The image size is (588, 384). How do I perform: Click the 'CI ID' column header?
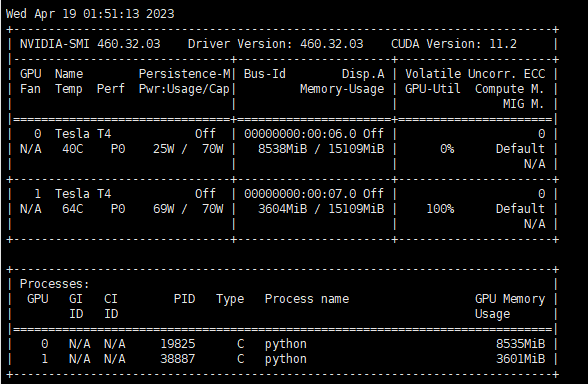[x=111, y=306]
